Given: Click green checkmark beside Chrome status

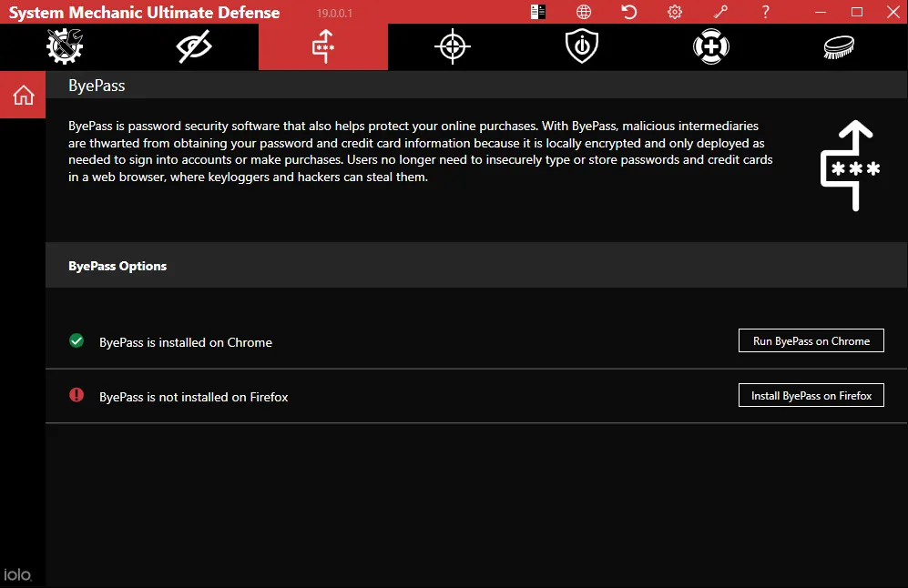Looking at the screenshot, I should [77, 341].
